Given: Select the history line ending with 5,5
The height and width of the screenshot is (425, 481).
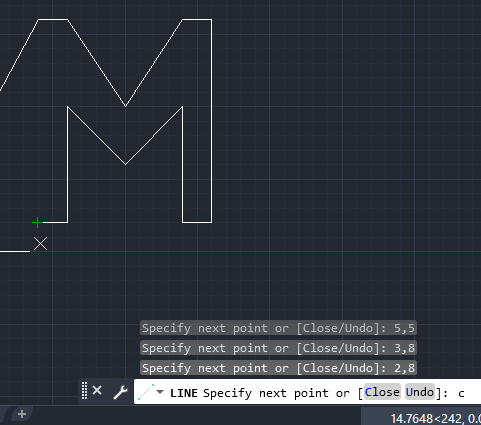Looking at the screenshot, I should tap(278, 328).
